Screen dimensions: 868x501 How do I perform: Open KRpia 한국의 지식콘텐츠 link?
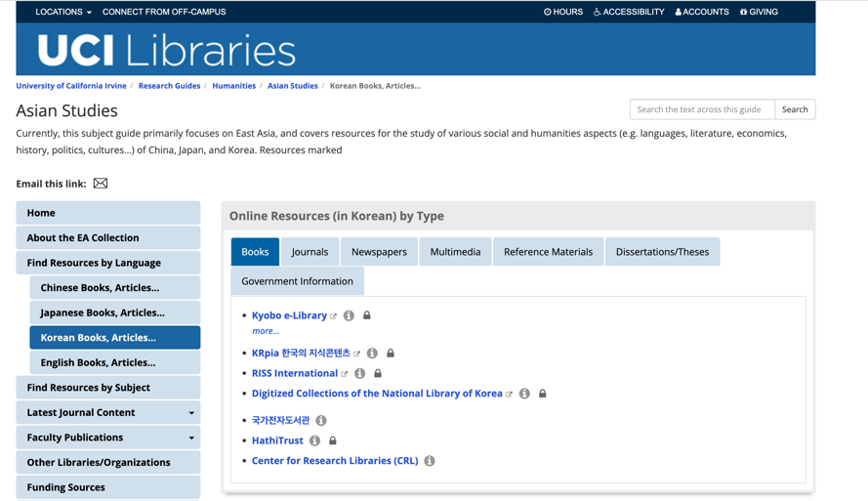(x=301, y=354)
